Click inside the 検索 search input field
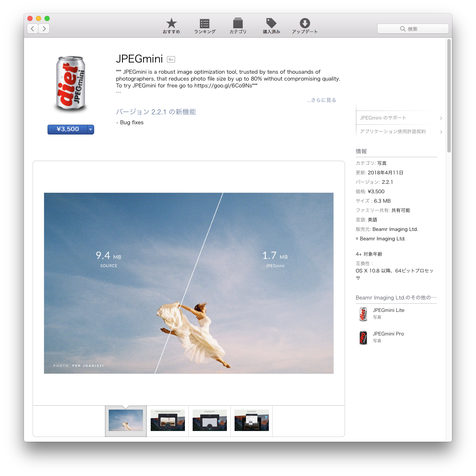This screenshot has height=476, width=476. [417, 29]
